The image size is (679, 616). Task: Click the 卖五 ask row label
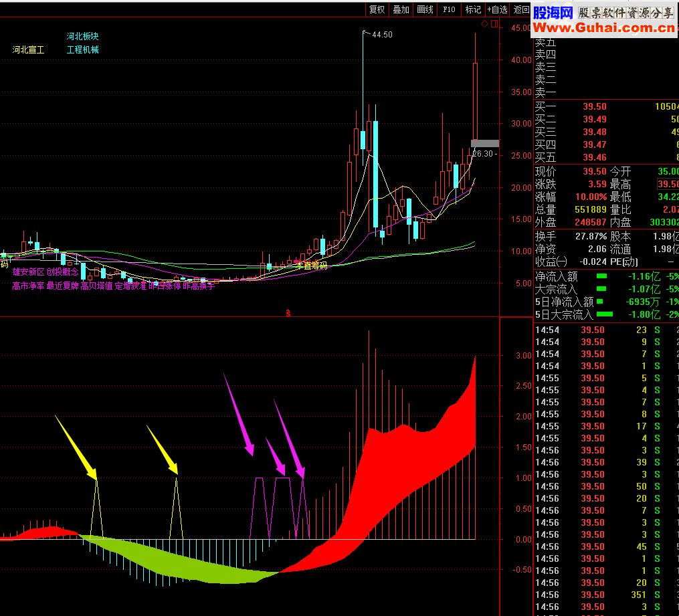coord(545,42)
